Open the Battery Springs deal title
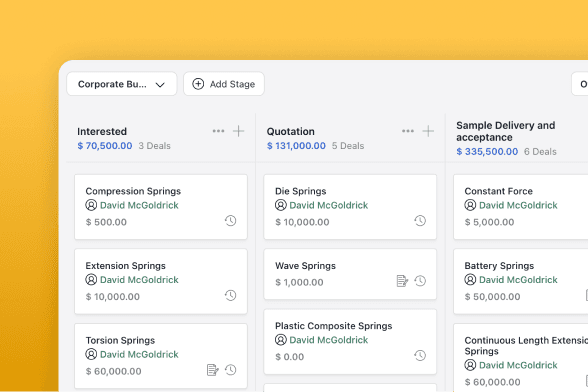Screen dimensions: 588x392 [499, 266]
